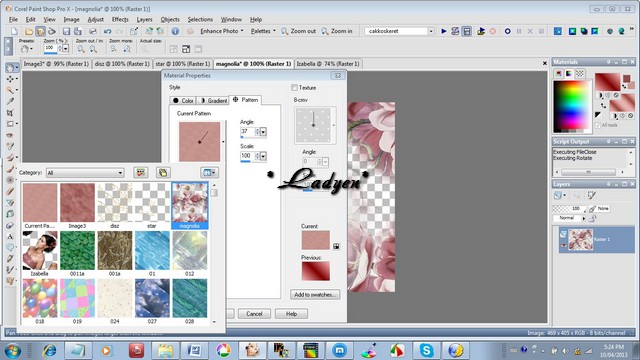
Task: Start script recording circle icon
Action: tap(507, 31)
